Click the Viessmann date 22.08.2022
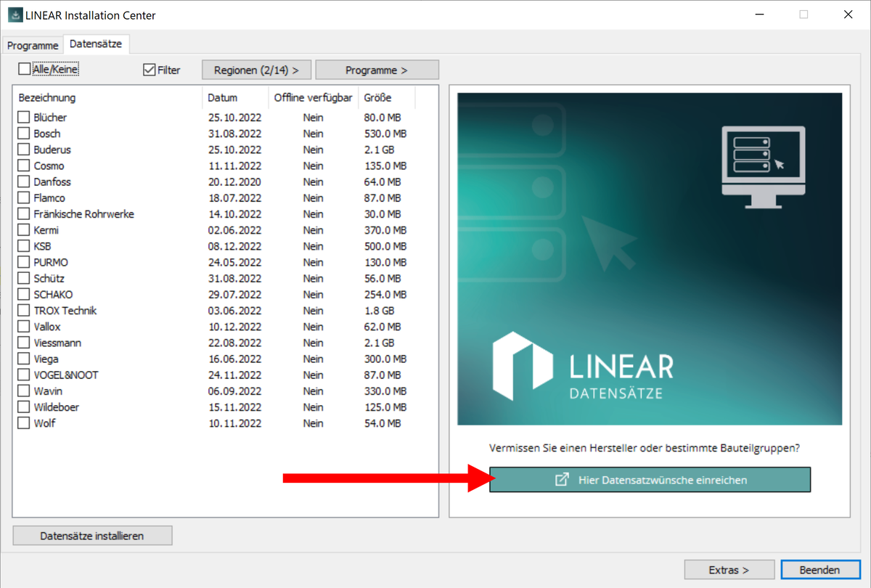871x588 pixels. tap(234, 343)
